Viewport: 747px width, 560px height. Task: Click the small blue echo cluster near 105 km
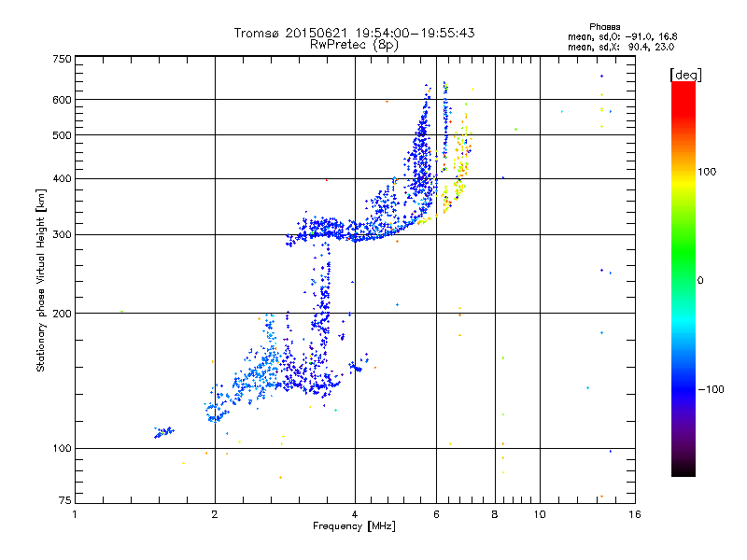point(164,432)
